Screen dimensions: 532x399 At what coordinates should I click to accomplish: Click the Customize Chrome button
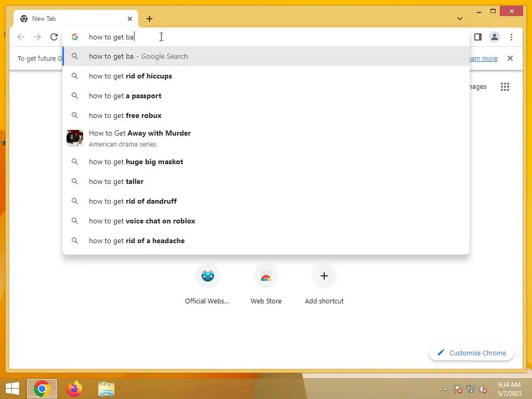click(x=471, y=353)
